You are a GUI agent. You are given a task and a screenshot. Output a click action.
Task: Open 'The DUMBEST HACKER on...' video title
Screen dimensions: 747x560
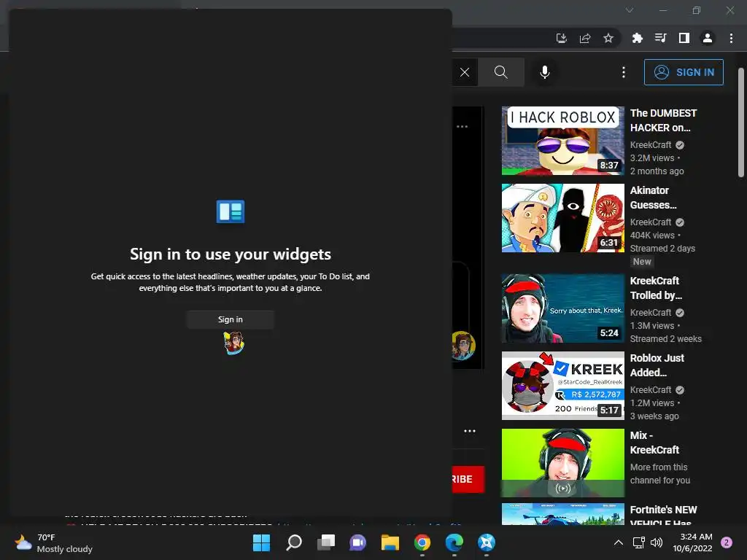[x=663, y=120]
